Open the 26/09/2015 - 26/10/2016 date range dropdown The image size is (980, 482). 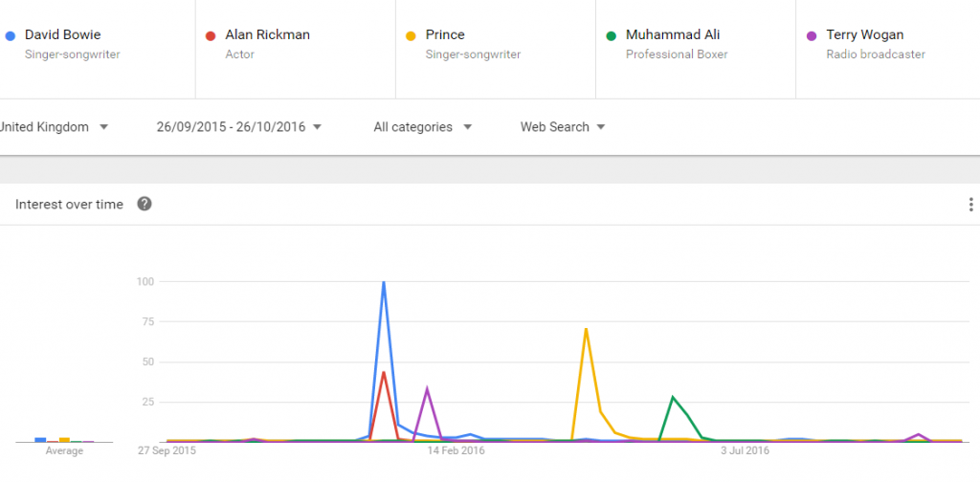(239, 127)
